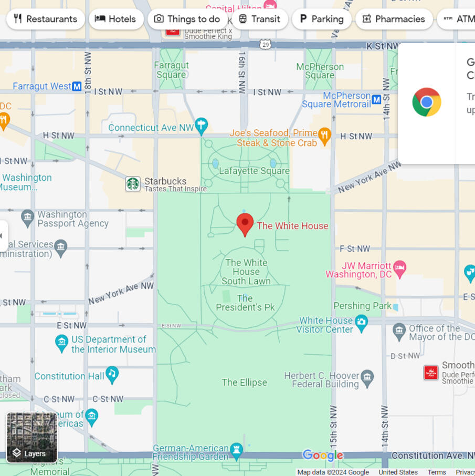Click the Constitution Hall music venue marker
475x476 pixels.
(x=111, y=374)
